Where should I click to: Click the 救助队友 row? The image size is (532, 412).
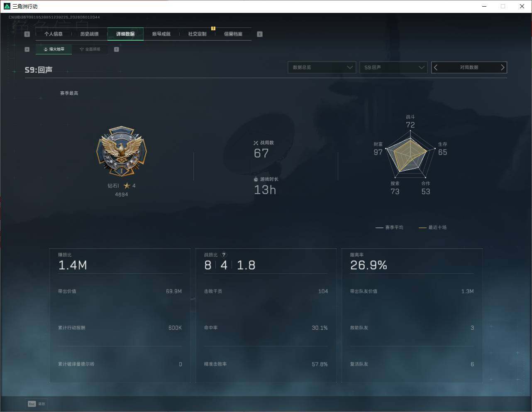pos(412,328)
